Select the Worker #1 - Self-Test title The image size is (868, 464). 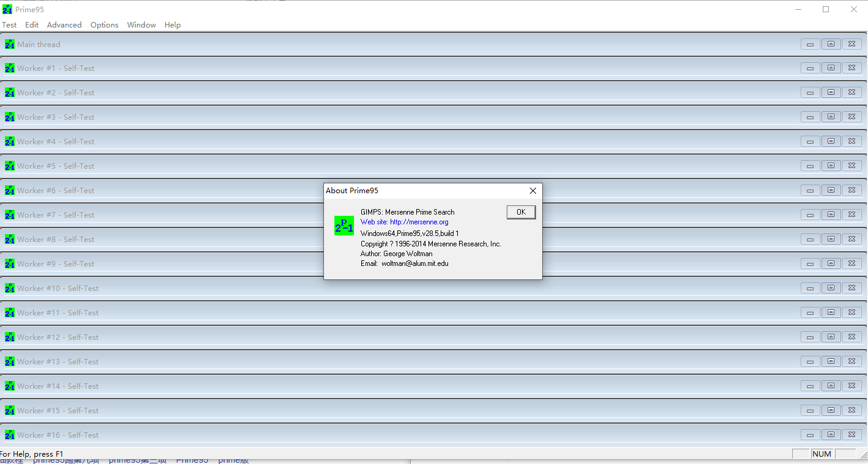point(56,68)
